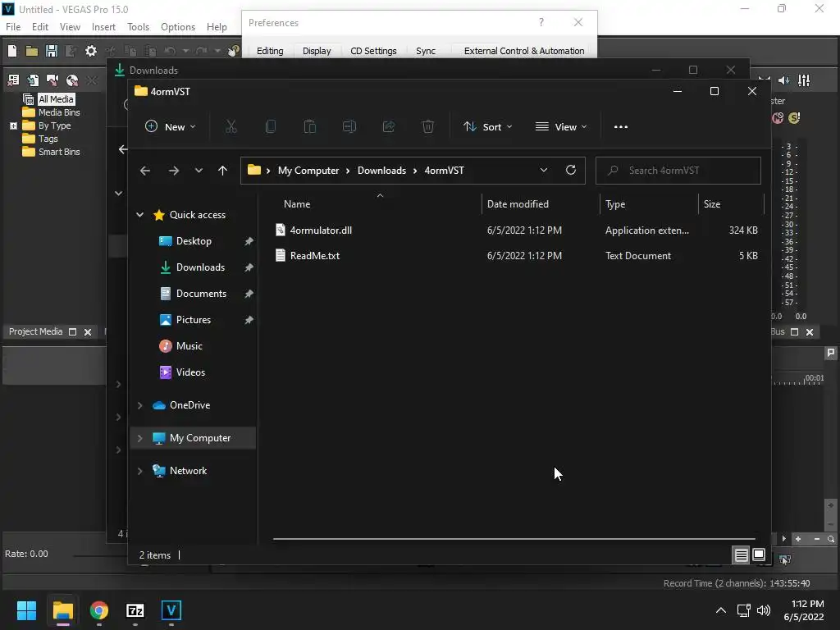Switch to External Control & Automation tab
Image resolution: width=840 pixels, height=630 pixels.
524,51
